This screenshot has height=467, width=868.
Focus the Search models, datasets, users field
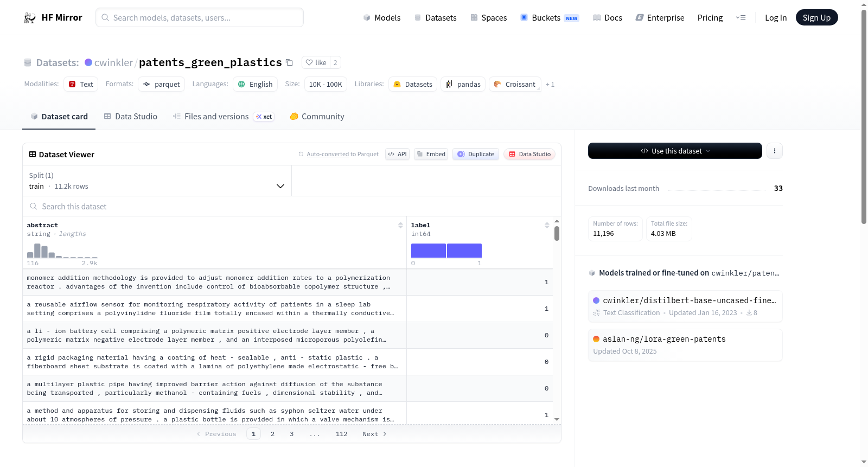click(200, 18)
